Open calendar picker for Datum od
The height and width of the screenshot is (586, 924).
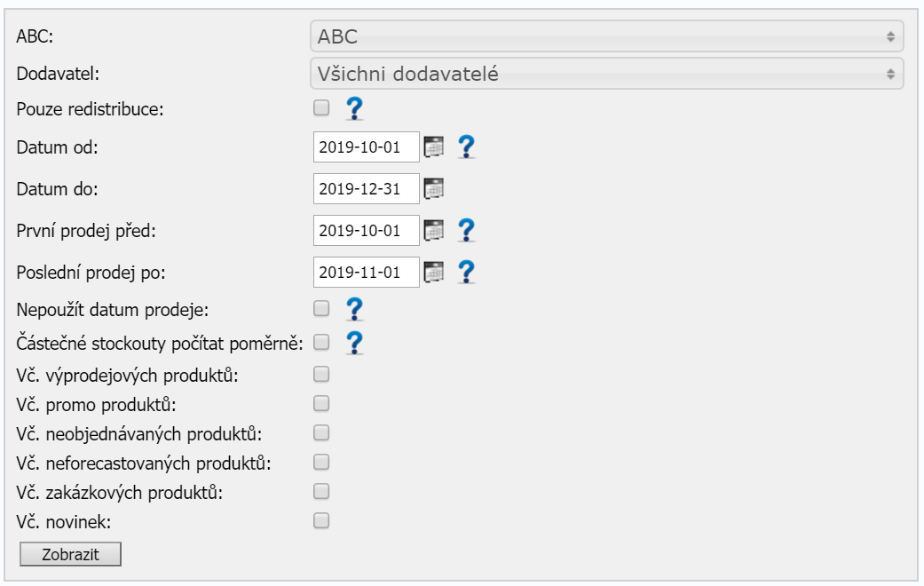point(432,146)
